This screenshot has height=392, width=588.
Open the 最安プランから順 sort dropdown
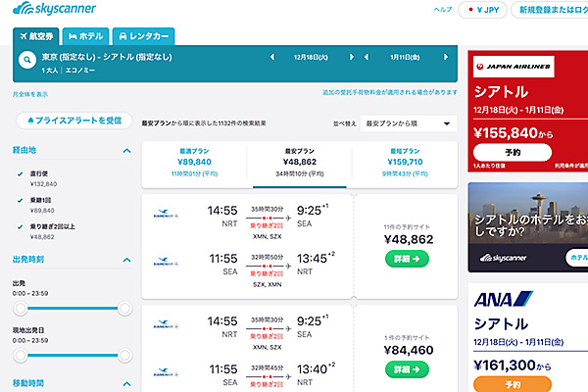click(x=409, y=123)
